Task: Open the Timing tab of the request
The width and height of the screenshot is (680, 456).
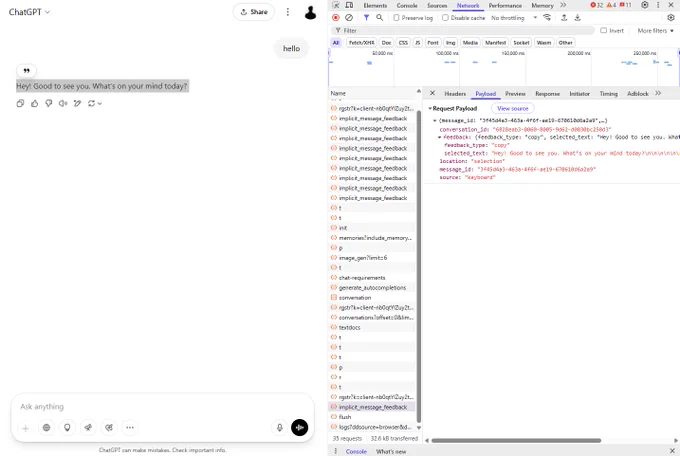Action: [608, 94]
